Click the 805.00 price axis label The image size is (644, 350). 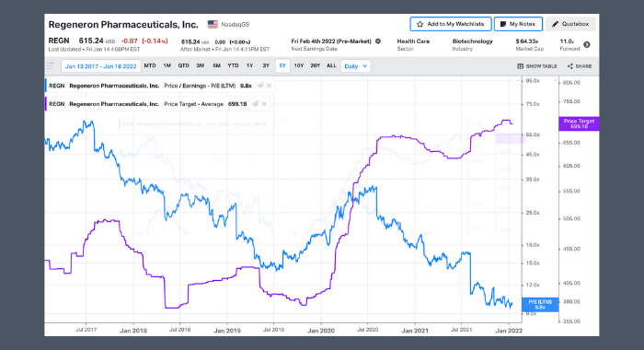pos(571,83)
